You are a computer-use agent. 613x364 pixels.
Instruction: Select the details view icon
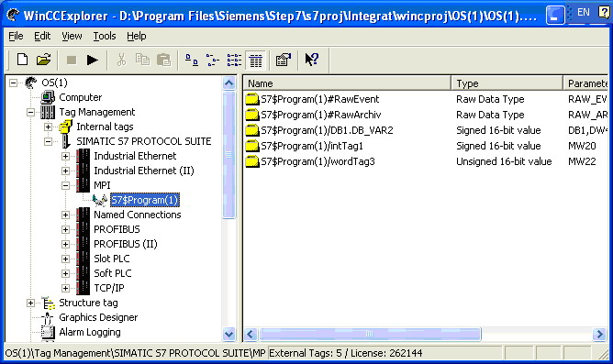[256, 61]
